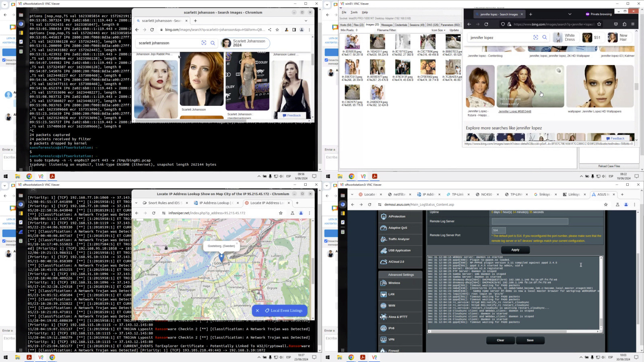
Task: Open the Icon Size dropdown in NetworkMiner
Action: tap(438, 30)
